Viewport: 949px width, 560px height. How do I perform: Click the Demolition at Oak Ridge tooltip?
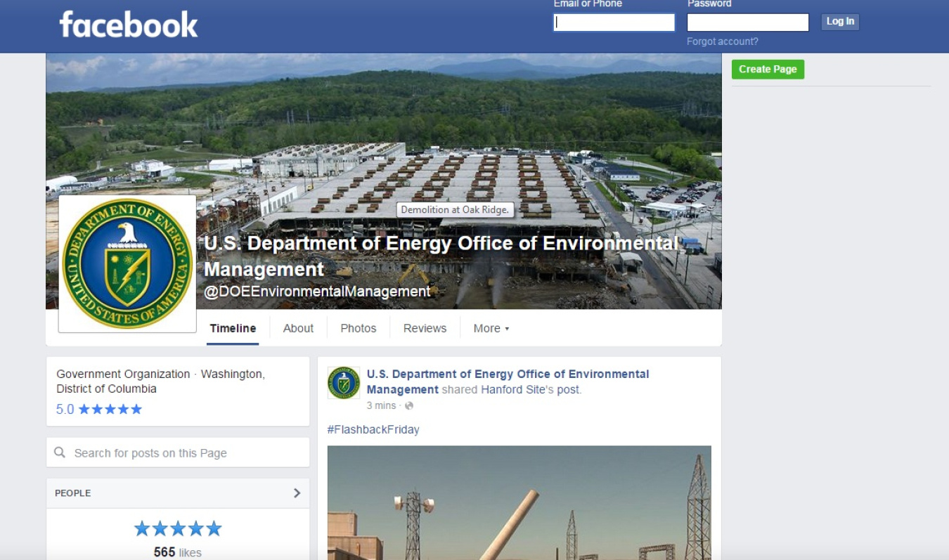pos(456,210)
